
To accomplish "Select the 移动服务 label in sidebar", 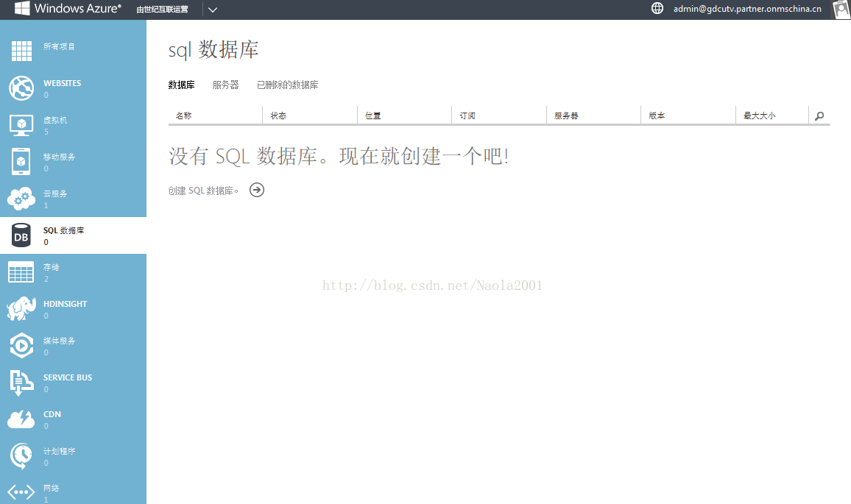I will (59, 157).
